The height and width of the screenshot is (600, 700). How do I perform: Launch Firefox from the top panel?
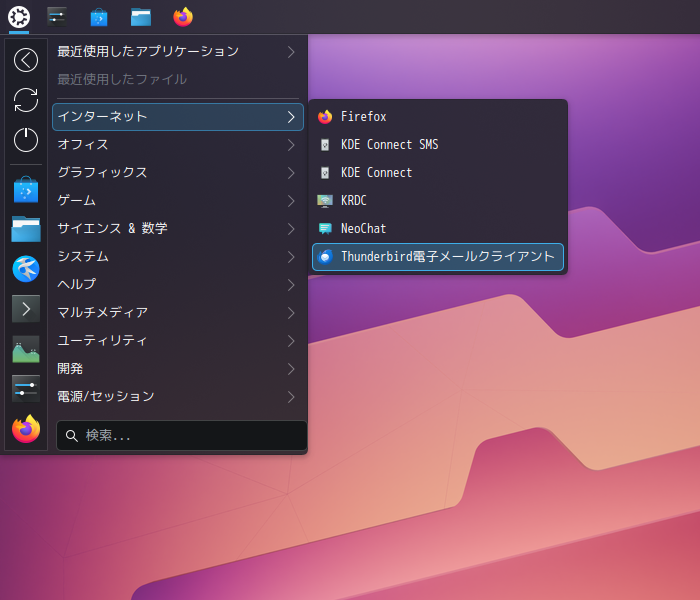pyautogui.click(x=183, y=17)
